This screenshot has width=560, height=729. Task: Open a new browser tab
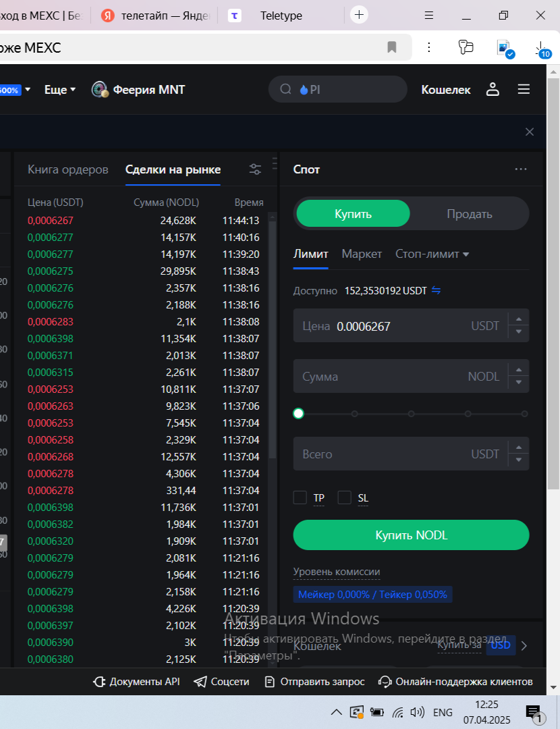(x=359, y=16)
